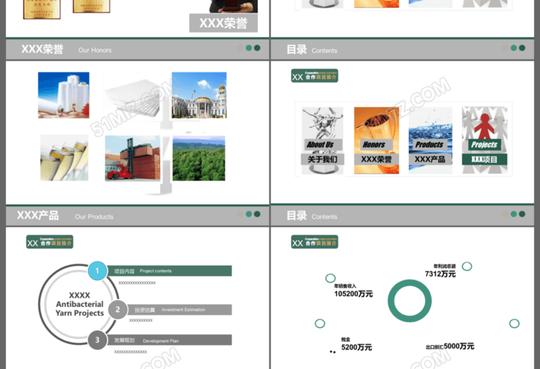
Task: Click the large green donut ring
Action: pyautogui.click(x=409, y=301)
